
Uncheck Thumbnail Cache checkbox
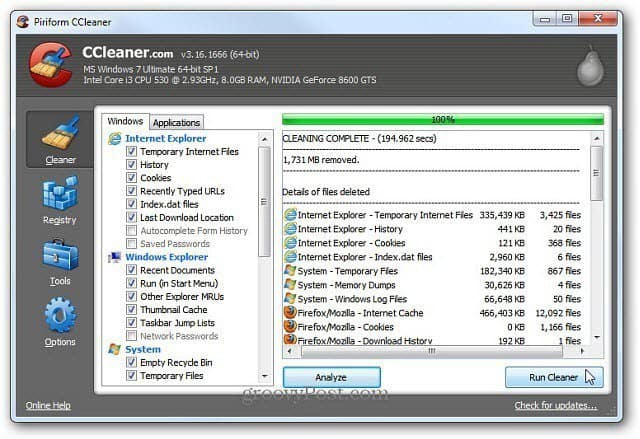tap(131, 309)
